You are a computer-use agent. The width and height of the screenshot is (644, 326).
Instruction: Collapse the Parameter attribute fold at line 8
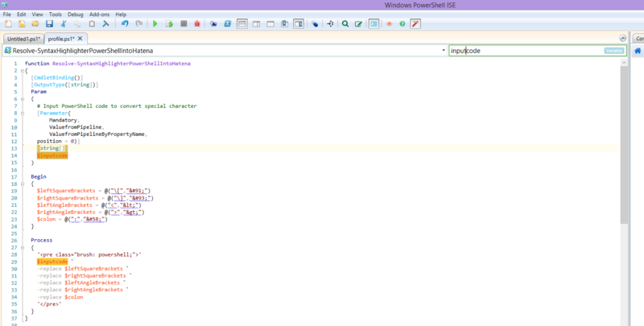23,113
